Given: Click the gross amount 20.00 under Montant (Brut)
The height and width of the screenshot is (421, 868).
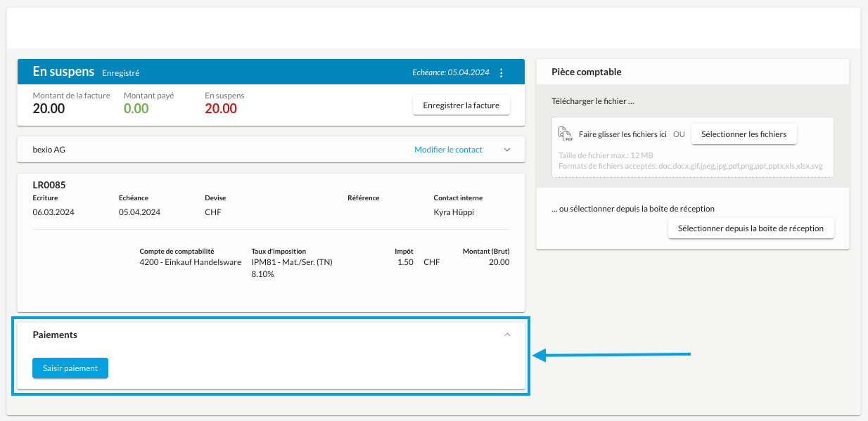Looking at the screenshot, I should pyautogui.click(x=499, y=262).
